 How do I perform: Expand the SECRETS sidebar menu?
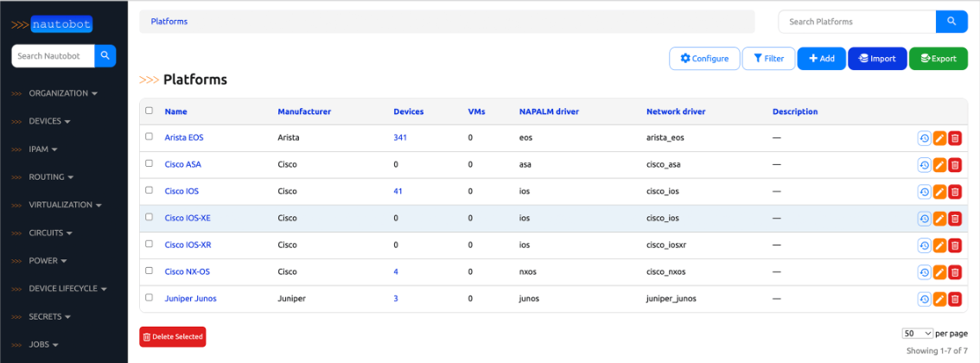pos(49,317)
